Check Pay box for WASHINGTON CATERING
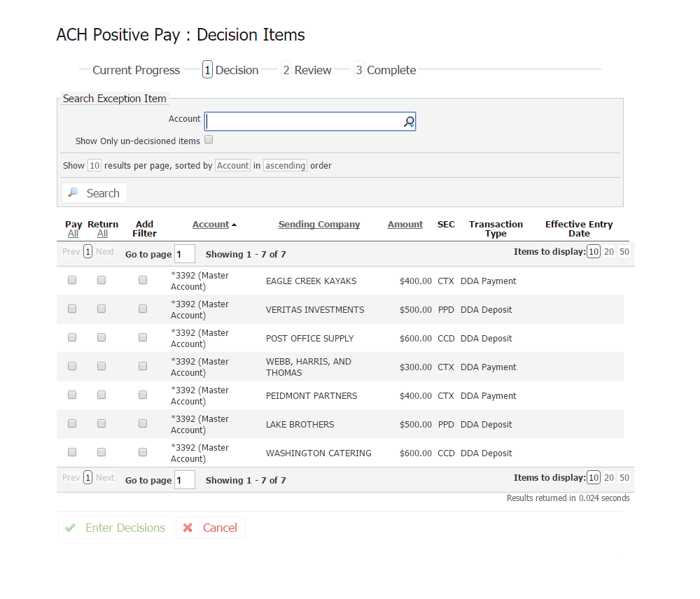Image resolution: width=700 pixels, height=599 pixels. (72, 452)
